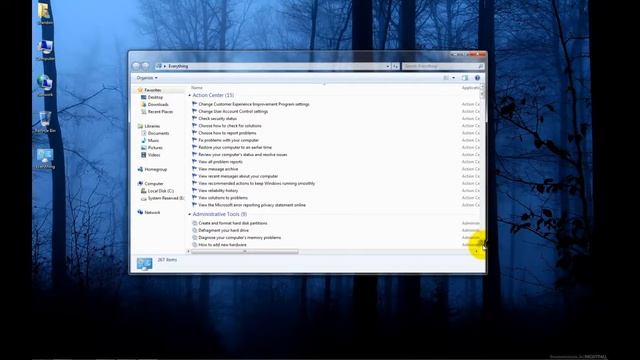
Task: Open the user folder icon on desktop
Action: click(x=45, y=14)
